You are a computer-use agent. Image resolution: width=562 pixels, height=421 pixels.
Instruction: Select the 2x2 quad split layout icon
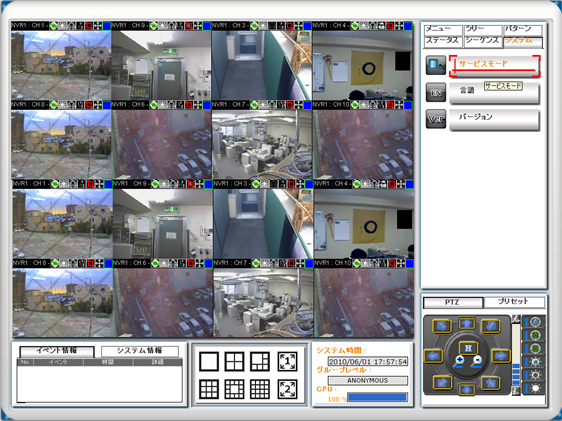click(234, 362)
